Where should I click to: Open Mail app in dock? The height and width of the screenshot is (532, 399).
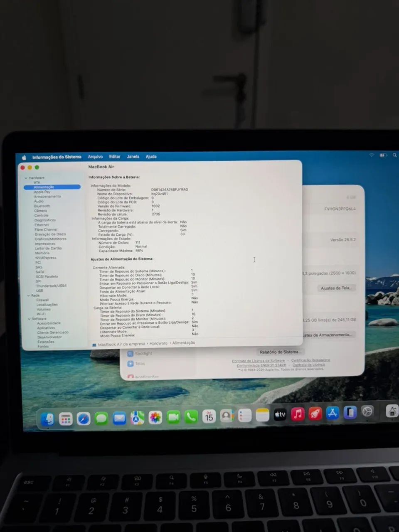pos(119,418)
